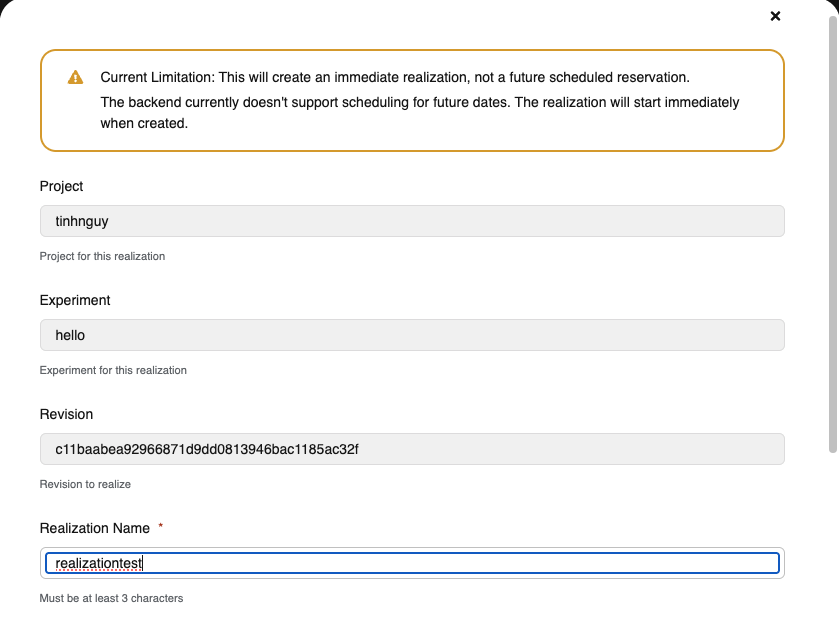Click the Revision field with the commit hash
Screen dimensions: 839x622
(x=412, y=449)
